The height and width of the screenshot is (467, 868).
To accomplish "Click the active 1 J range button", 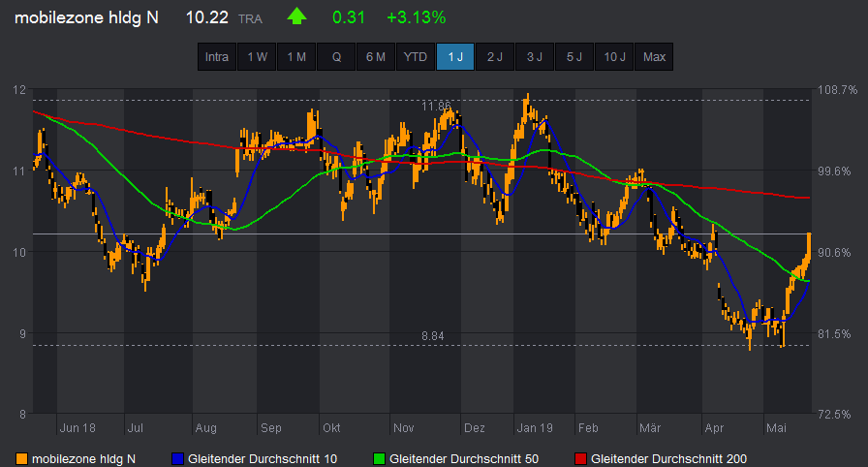I will click(455, 57).
